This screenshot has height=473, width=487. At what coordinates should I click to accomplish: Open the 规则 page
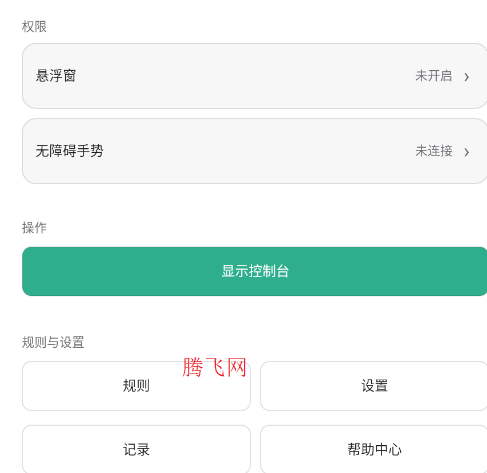point(136,386)
